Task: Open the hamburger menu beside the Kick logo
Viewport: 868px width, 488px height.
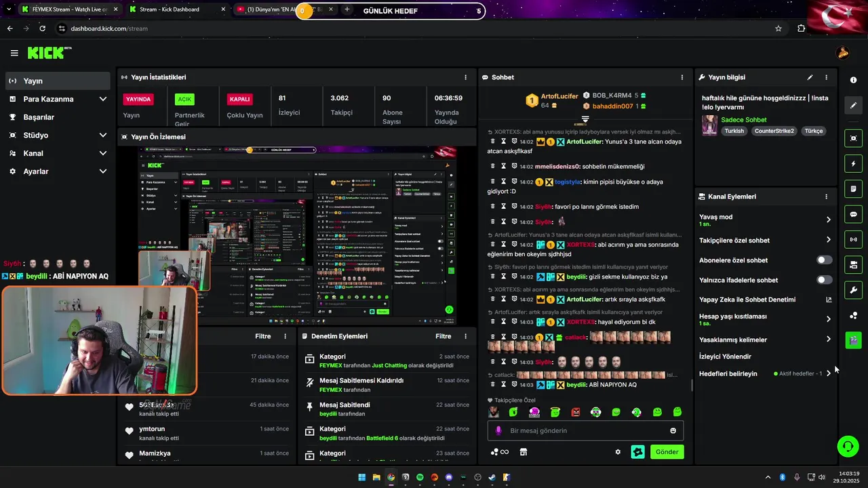Action: click(14, 53)
